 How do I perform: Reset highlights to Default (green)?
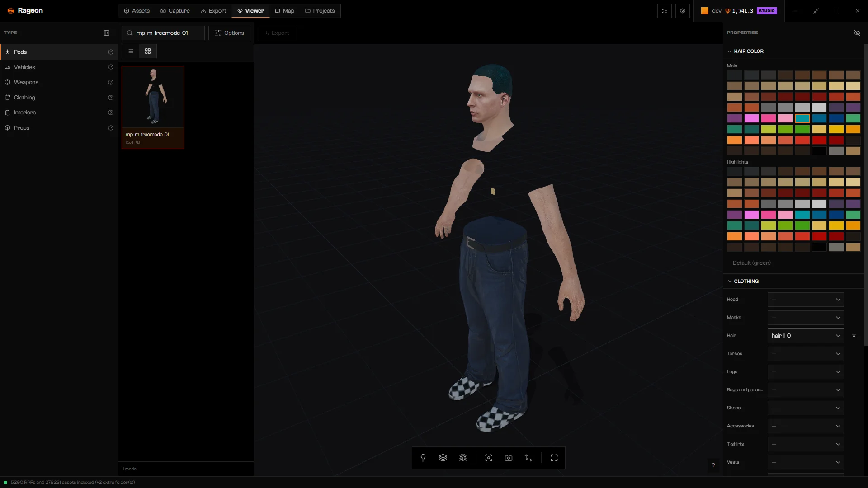[751, 263]
